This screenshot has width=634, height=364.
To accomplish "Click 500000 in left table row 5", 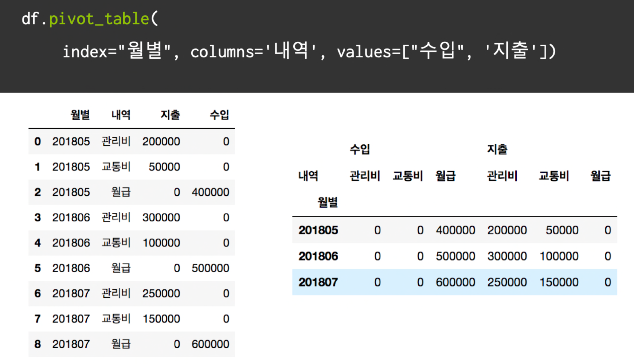I will (x=211, y=268).
